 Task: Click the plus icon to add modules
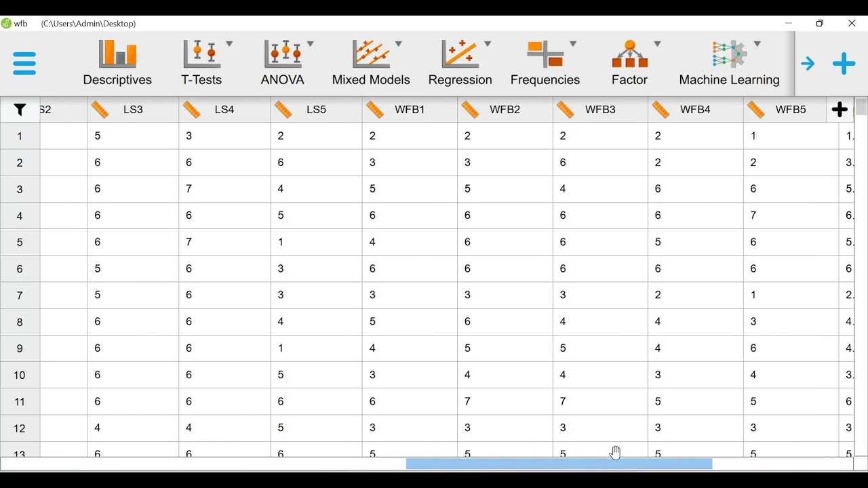845,64
